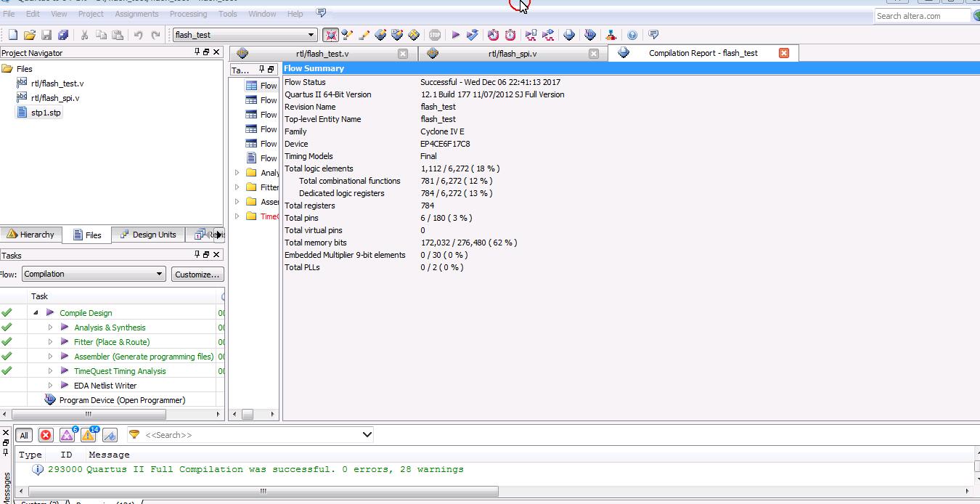Click the Tasks panel horizontal scrollbar
Screen dimensions: 980x504
(x=88, y=414)
